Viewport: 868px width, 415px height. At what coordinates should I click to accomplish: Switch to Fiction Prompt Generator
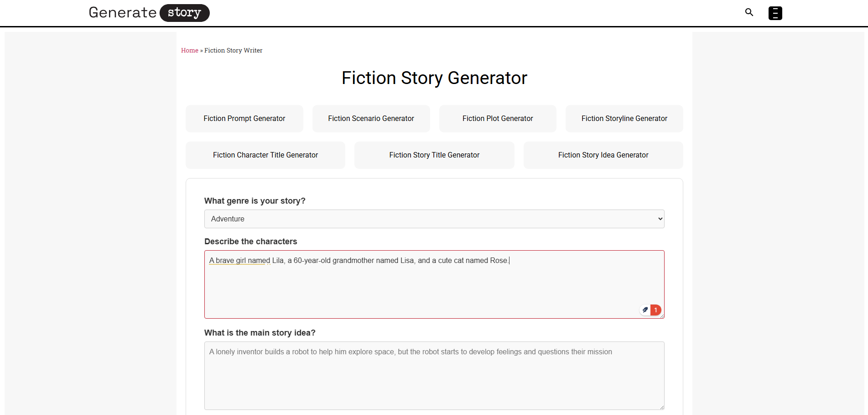tap(244, 118)
